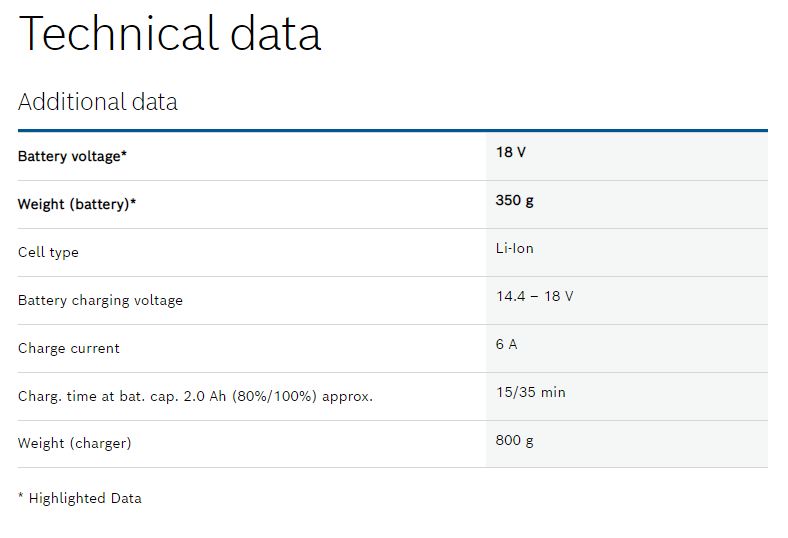
Task: Click the 18 V battery voltage value
Action: pyautogui.click(x=511, y=152)
